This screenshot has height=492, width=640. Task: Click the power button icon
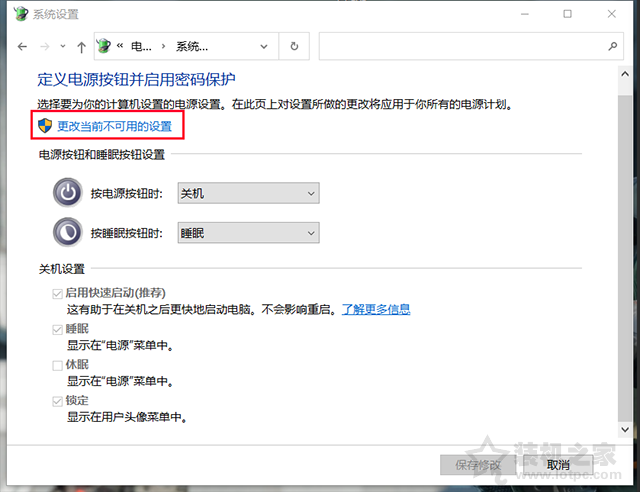(68, 192)
